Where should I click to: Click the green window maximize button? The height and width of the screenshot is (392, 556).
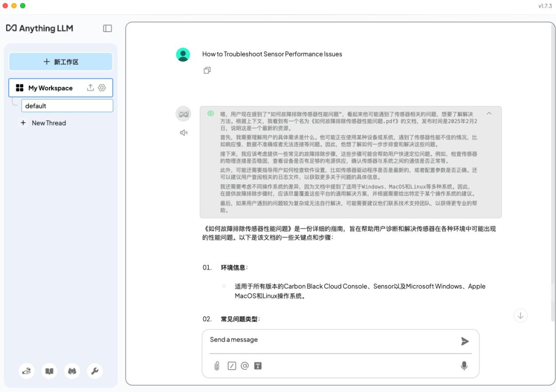23,6
